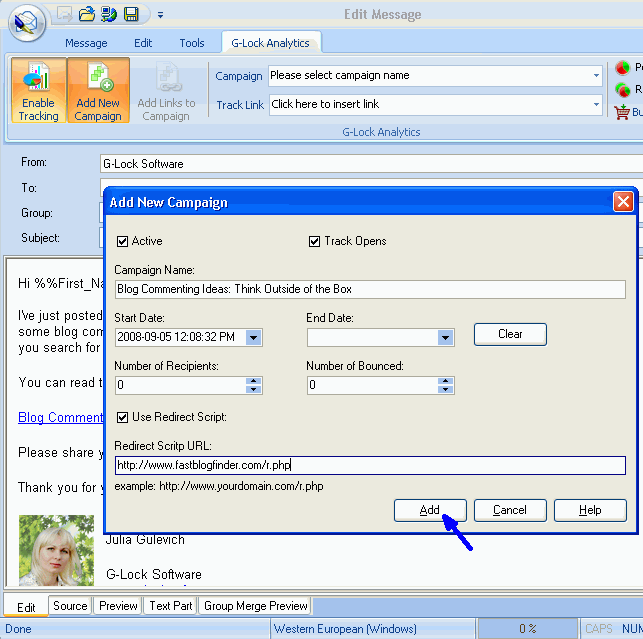Click the Blog Comment hyperlink in message body
643x639 pixels.
61,418
